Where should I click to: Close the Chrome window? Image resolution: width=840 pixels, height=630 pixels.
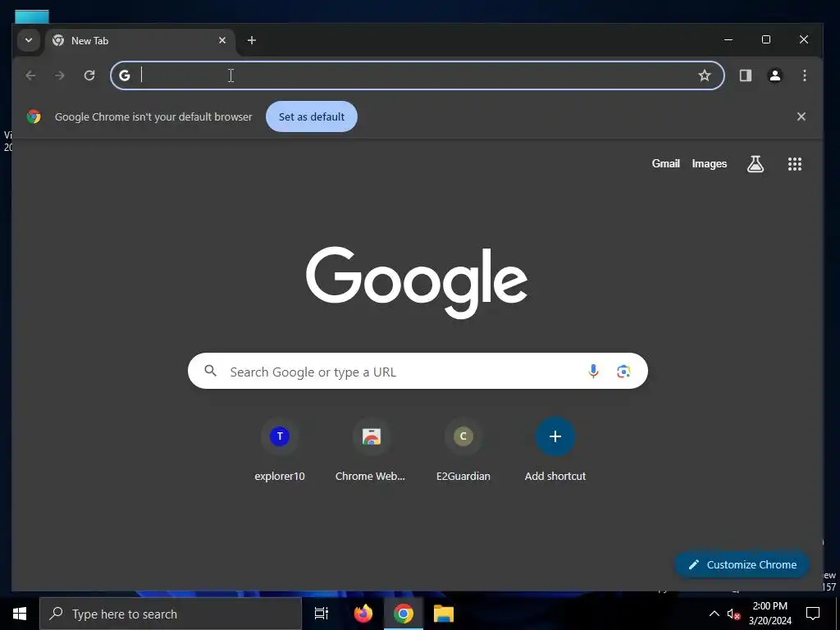point(804,39)
